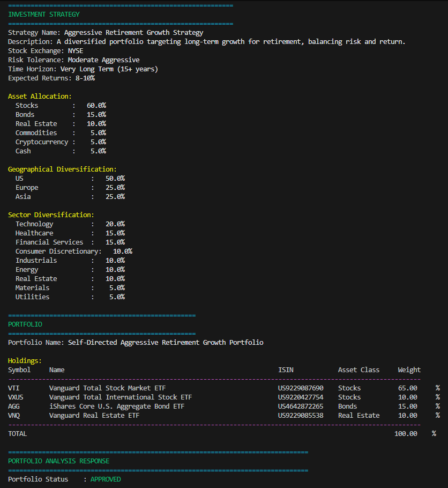
Task: Click the 'Sector Diversification:' heading
Action: [51, 215]
